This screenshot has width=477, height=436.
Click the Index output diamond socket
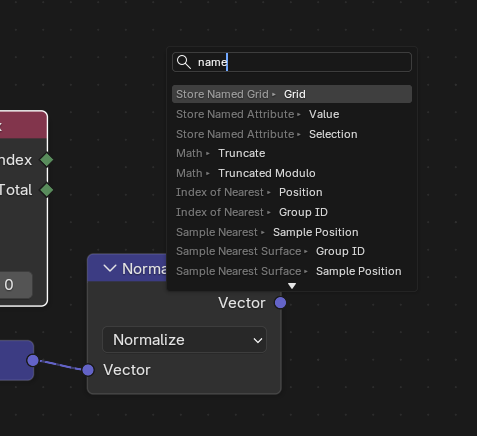click(x=47, y=160)
